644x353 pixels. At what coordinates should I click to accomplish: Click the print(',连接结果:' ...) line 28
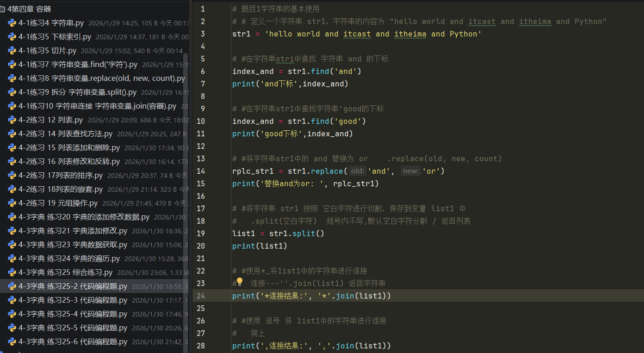point(311,346)
